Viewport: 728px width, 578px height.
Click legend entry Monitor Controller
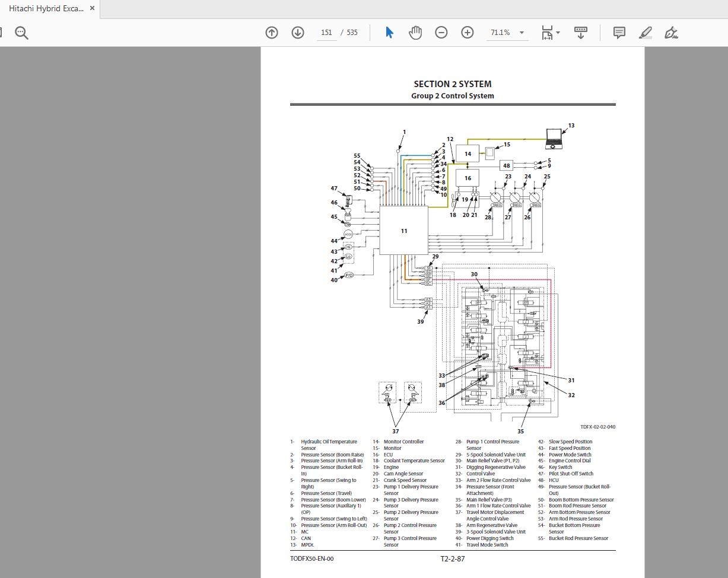[403, 442]
